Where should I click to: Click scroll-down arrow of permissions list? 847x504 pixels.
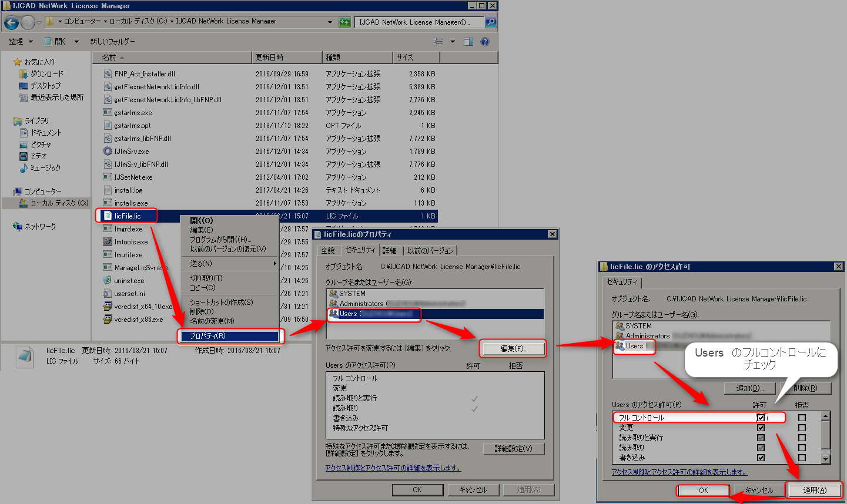click(x=826, y=459)
